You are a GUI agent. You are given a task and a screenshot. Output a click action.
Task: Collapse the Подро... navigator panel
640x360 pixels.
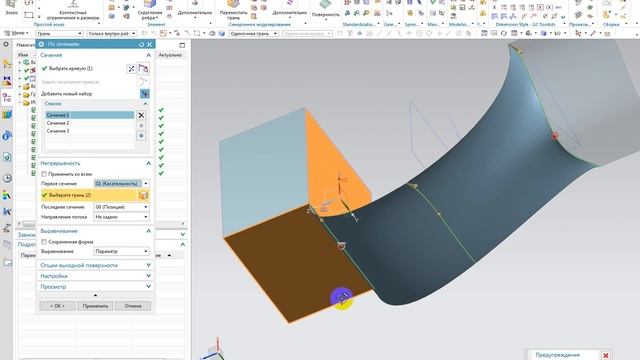(x=182, y=244)
